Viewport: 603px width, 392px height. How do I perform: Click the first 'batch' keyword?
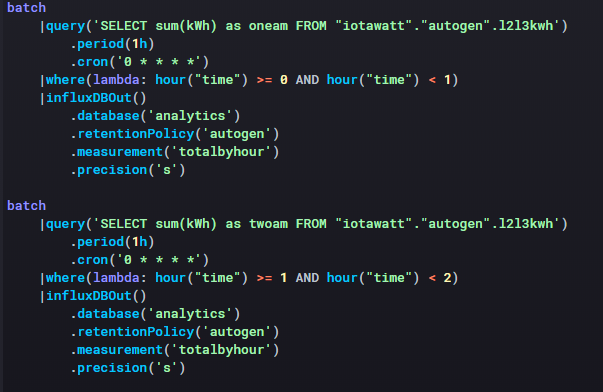(x=27, y=8)
